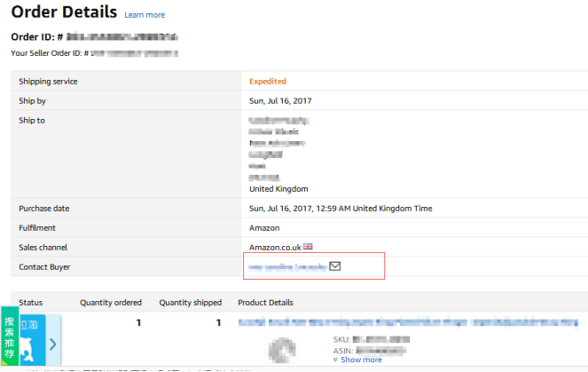588x372 pixels.
Task: Click the envelope icon next to buyer name
Action: 335,266
